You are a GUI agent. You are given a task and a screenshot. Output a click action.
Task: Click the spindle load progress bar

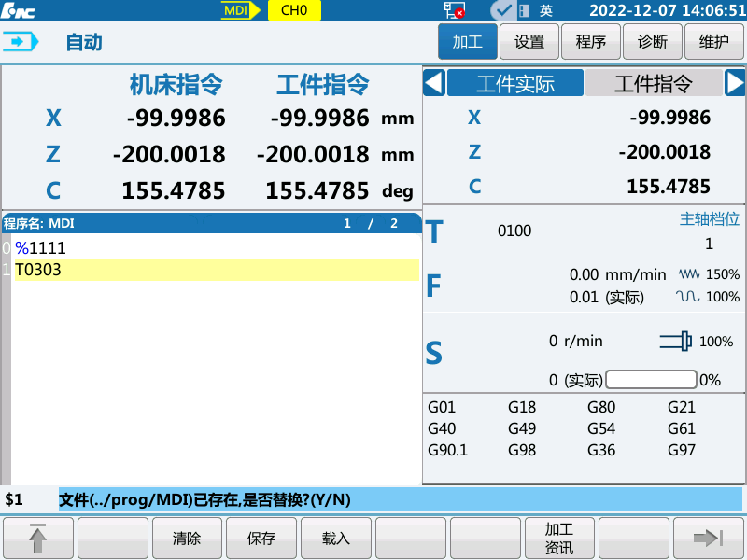651,380
